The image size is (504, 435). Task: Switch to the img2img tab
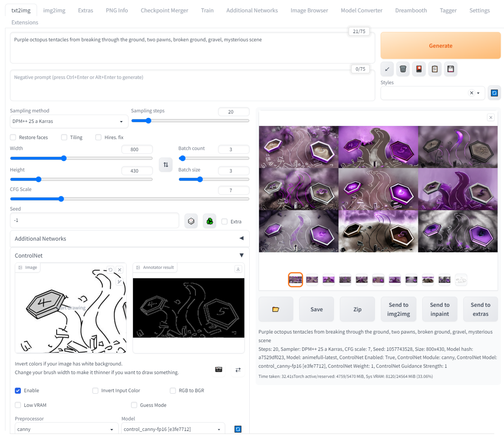click(x=54, y=11)
